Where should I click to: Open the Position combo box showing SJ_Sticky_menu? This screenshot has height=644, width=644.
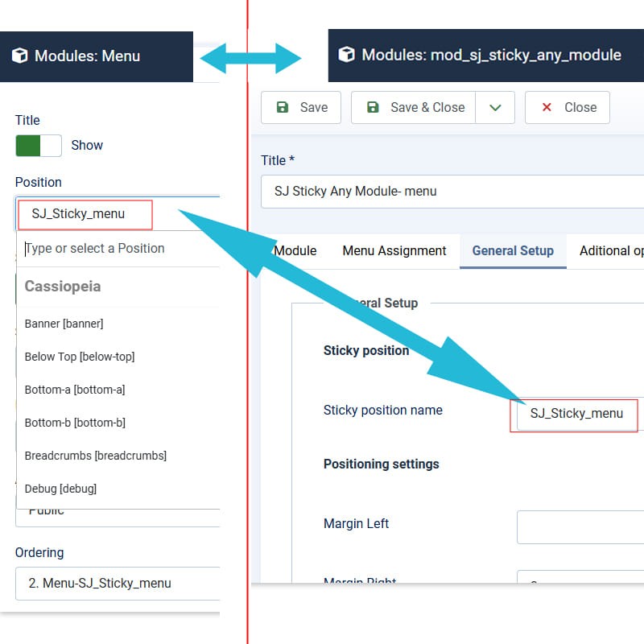click(118, 214)
